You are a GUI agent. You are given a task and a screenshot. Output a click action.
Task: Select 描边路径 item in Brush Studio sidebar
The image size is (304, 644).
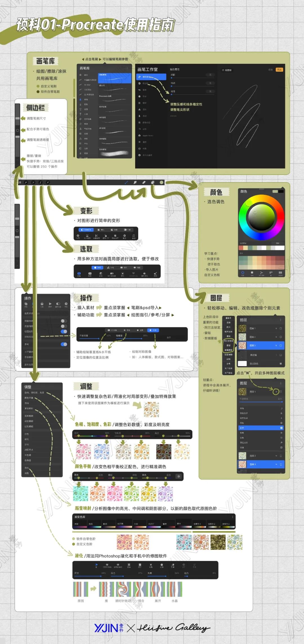(x=151, y=77)
